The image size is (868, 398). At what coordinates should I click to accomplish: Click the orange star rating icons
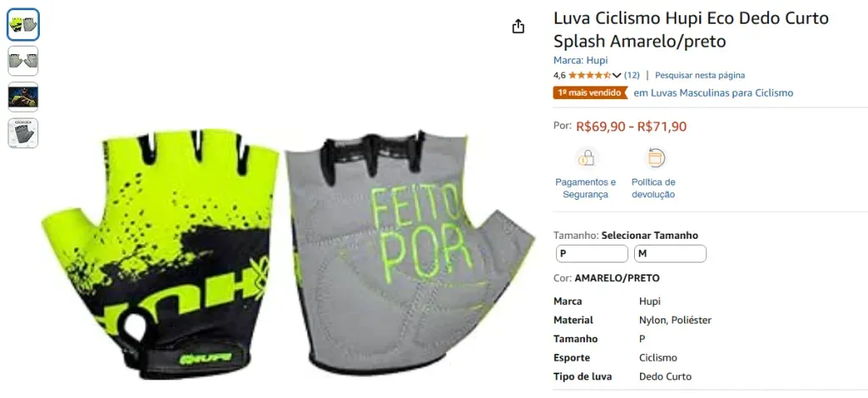(590, 75)
